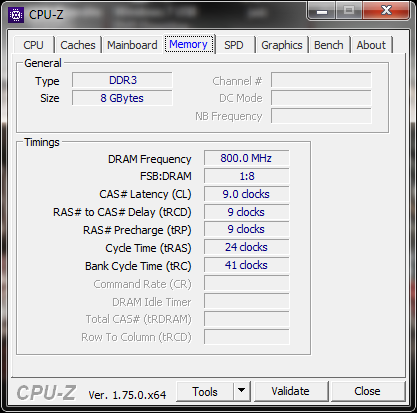The image size is (417, 413).
Task: Expand the Tools dropdown arrow
Action: click(242, 390)
